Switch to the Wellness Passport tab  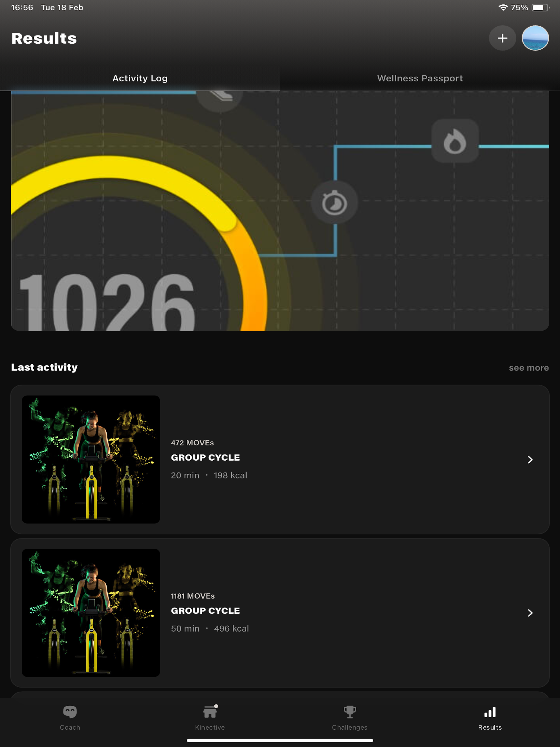click(420, 78)
